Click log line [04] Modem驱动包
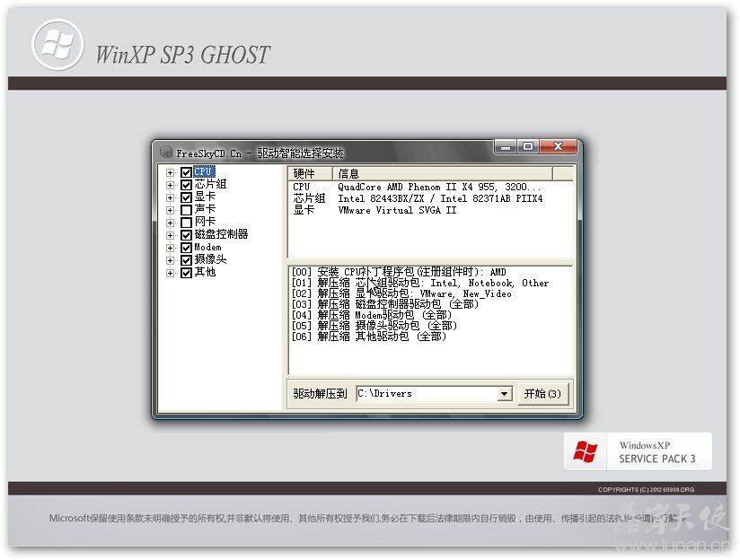Screen dimensions: 740x560 372,315
